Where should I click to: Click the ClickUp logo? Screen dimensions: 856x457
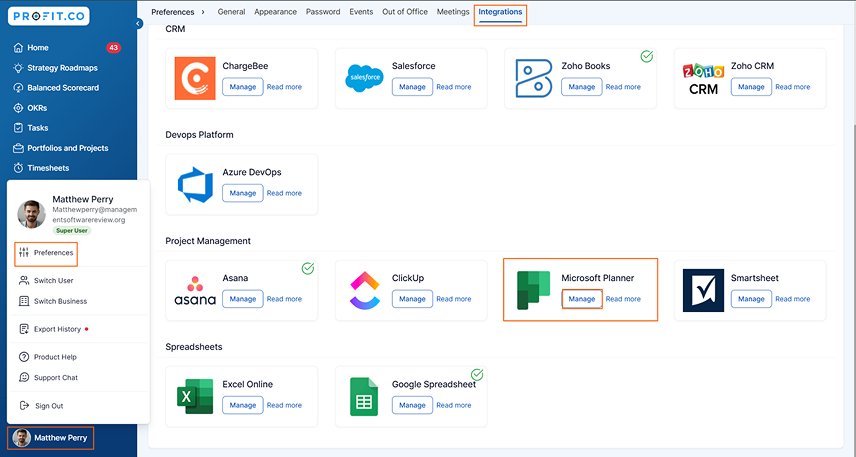[365, 290]
